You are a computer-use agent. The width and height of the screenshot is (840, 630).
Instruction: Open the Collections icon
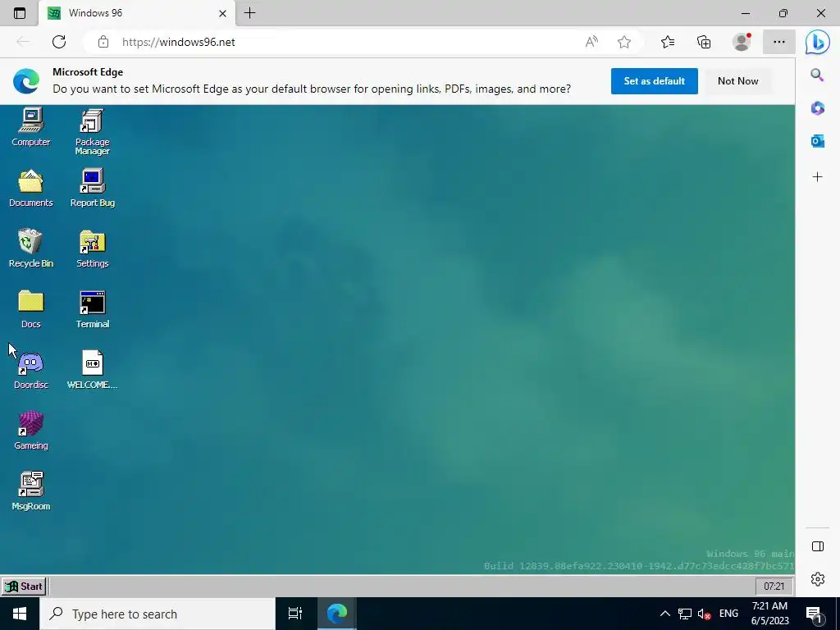[x=704, y=42]
